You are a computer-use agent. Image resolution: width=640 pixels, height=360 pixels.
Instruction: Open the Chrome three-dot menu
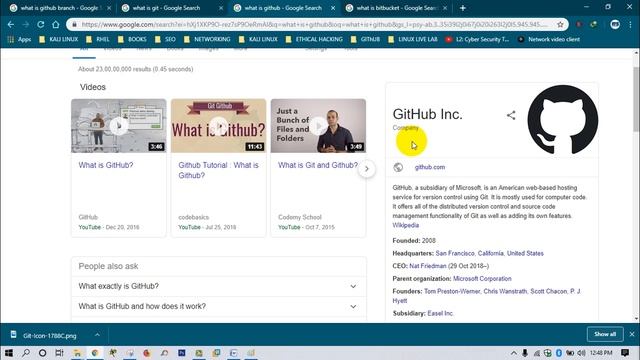[x=630, y=24]
